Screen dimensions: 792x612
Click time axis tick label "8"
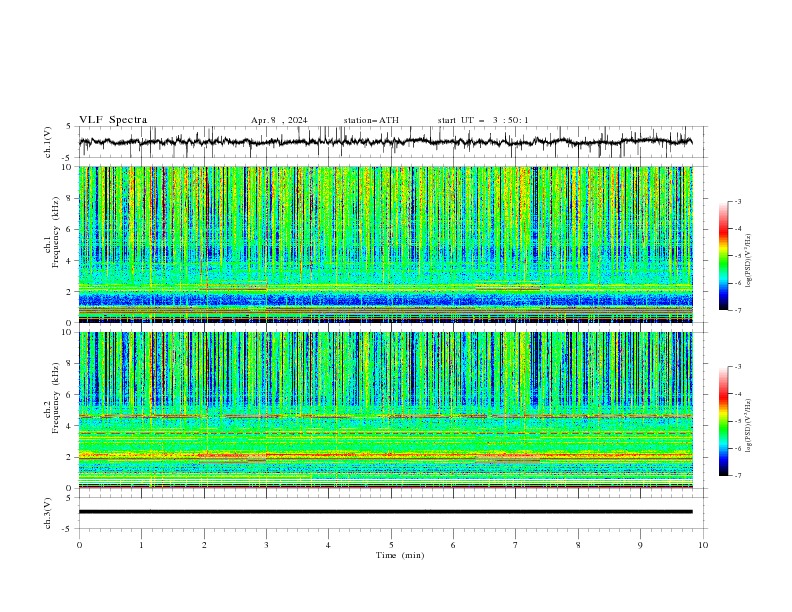point(578,545)
